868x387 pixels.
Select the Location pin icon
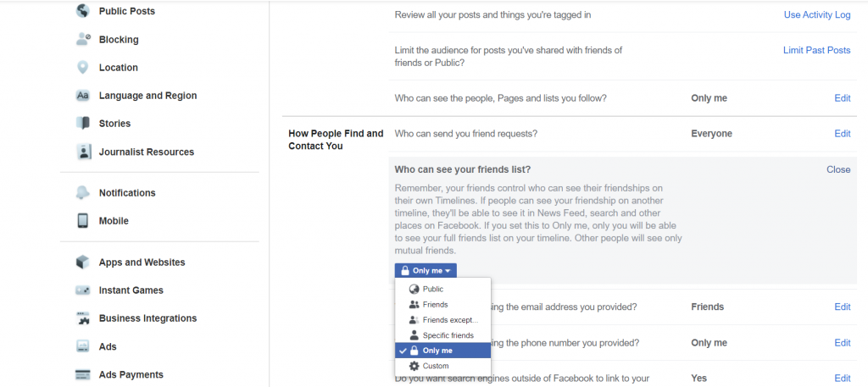(82, 68)
